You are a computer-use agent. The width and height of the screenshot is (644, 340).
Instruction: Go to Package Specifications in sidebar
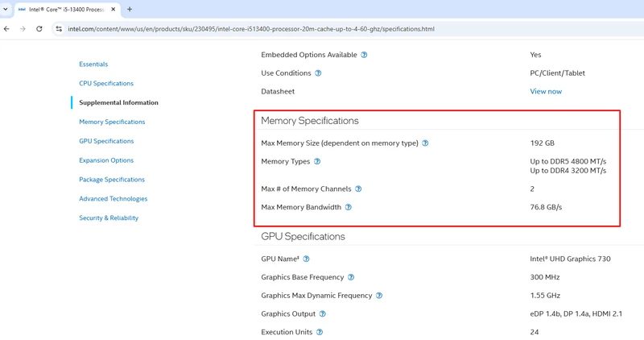[x=112, y=180]
